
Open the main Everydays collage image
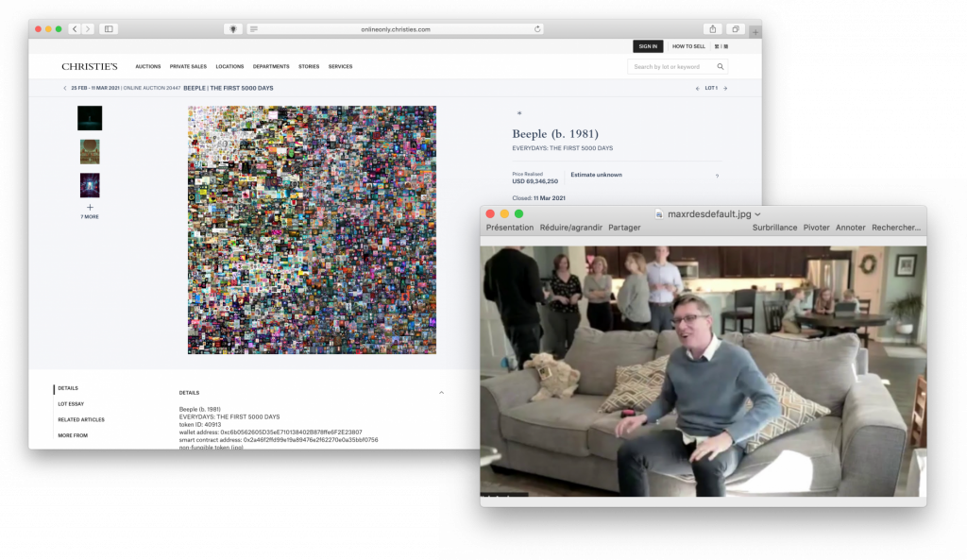click(312, 230)
